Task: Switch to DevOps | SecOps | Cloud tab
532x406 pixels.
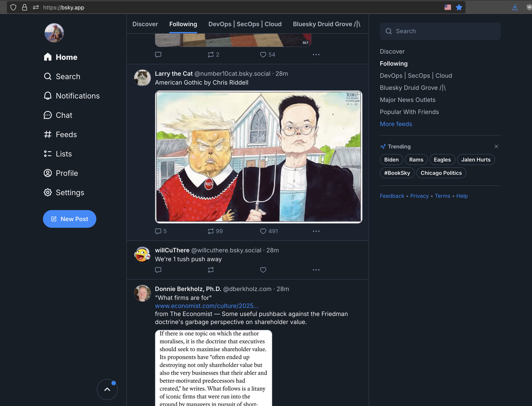Action: [x=245, y=24]
